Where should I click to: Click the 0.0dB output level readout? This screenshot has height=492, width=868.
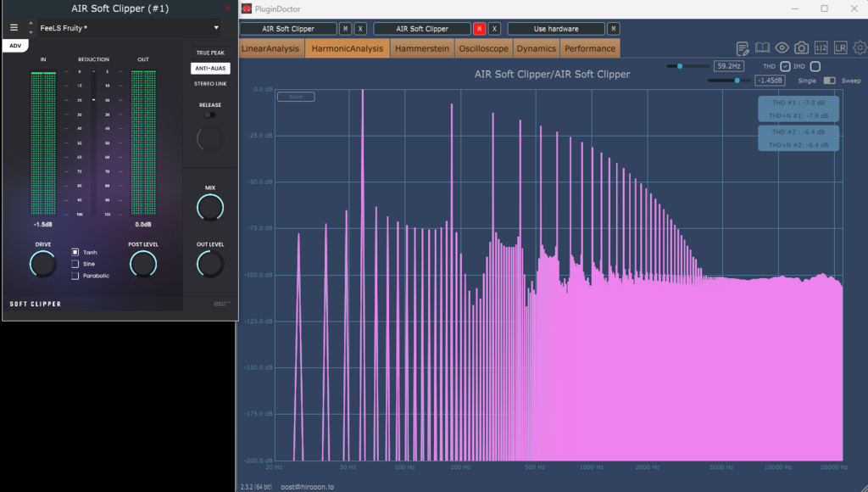pyautogui.click(x=143, y=225)
